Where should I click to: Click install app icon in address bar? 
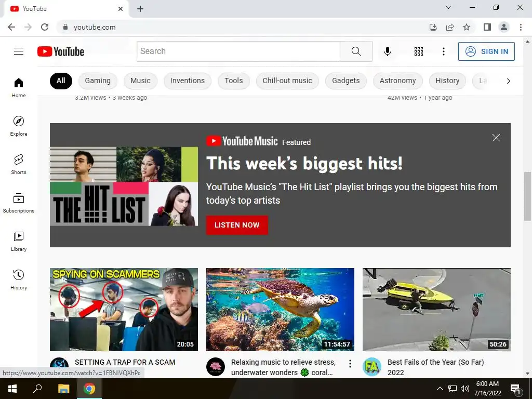tap(433, 27)
